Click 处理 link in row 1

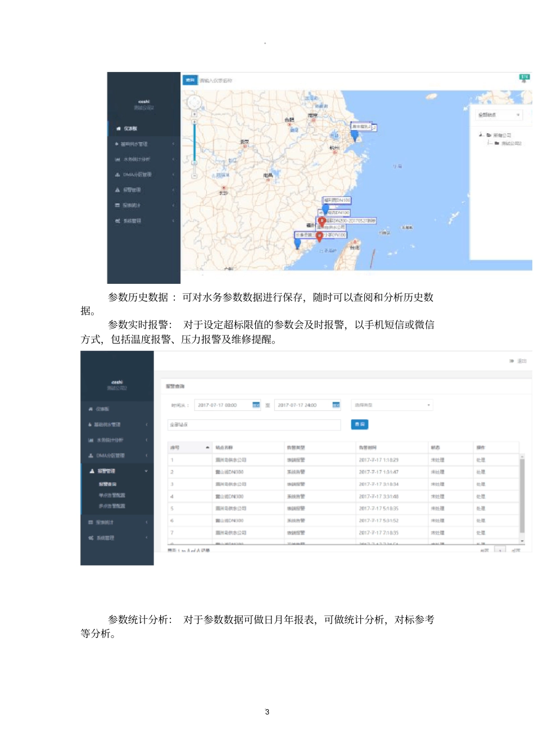[x=481, y=460]
